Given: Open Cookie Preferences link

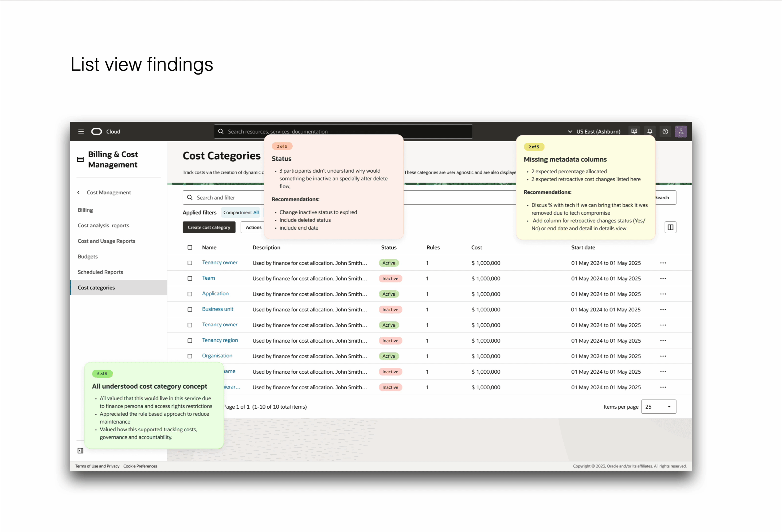Looking at the screenshot, I should (x=140, y=466).
